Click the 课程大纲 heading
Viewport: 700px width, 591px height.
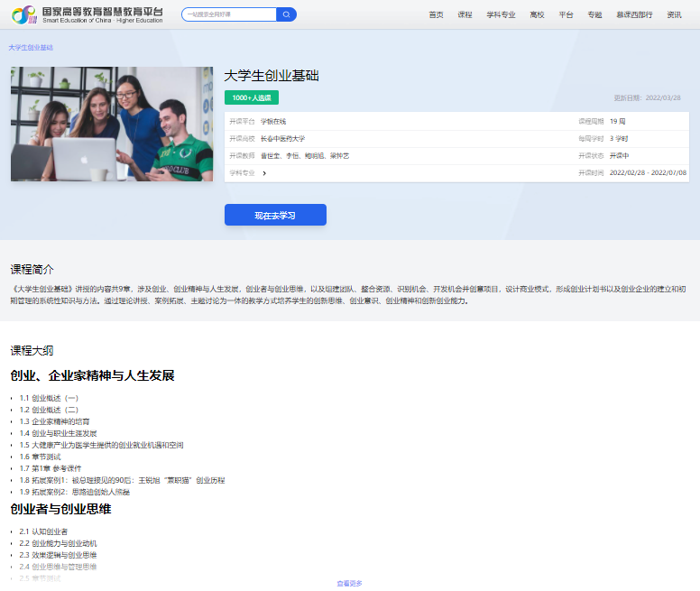32,350
